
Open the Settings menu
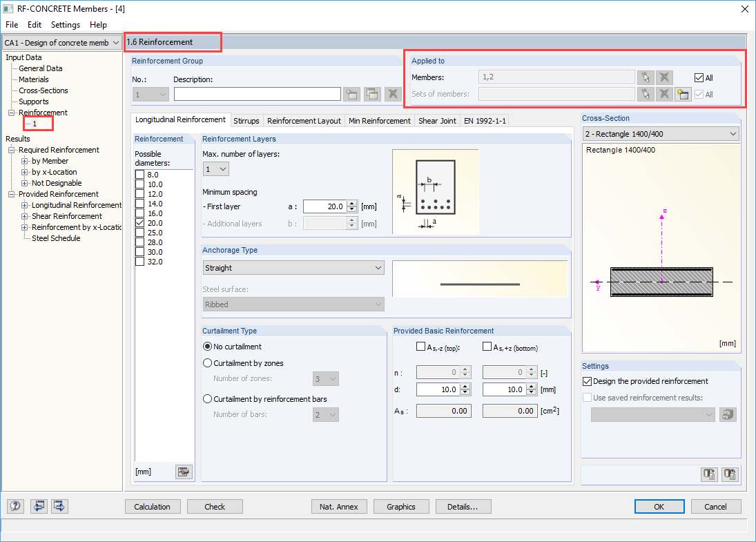pyautogui.click(x=66, y=25)
